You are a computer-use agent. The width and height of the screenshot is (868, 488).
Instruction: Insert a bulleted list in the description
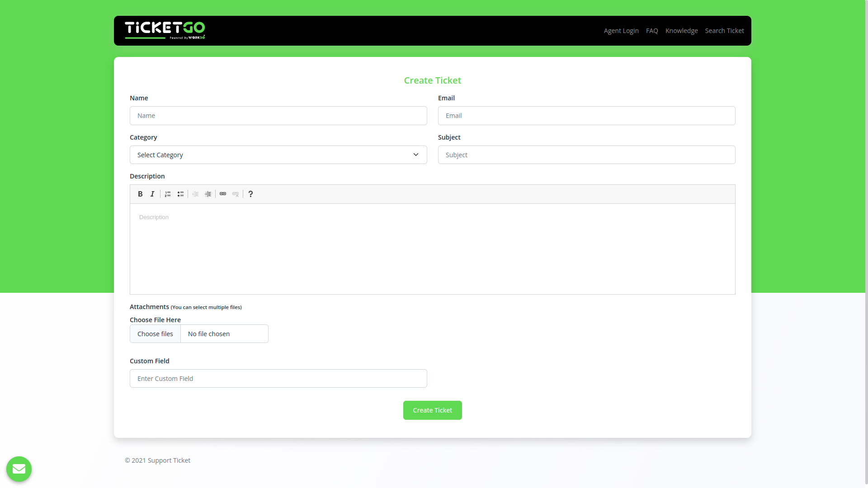tap(180, 194)
